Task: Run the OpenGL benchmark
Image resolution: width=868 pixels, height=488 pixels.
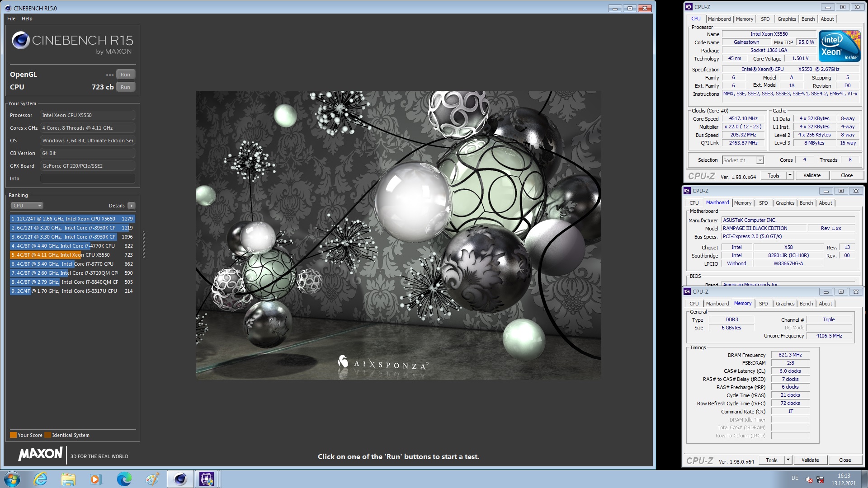Action: pyautogui.click(x=126, y=75)
